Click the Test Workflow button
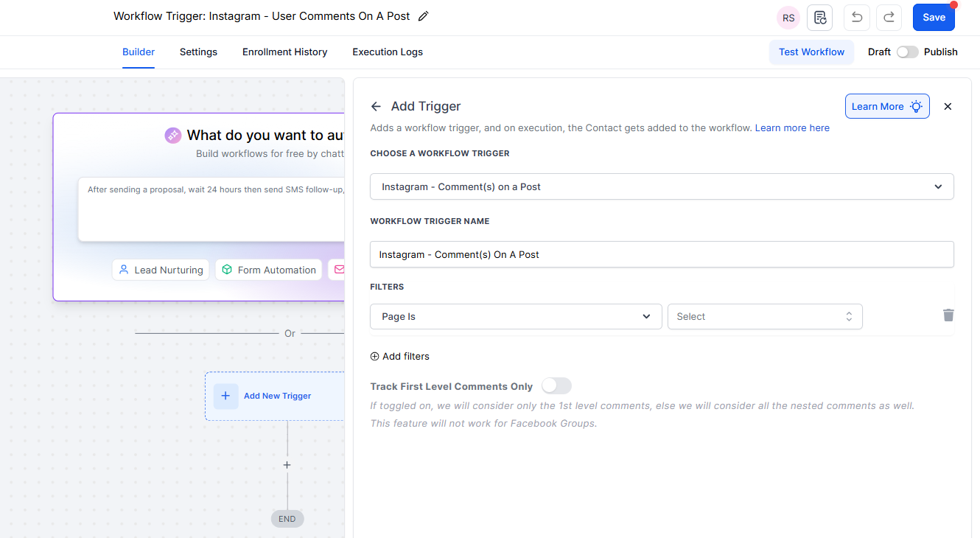The image size is (980, 538). 811,52
